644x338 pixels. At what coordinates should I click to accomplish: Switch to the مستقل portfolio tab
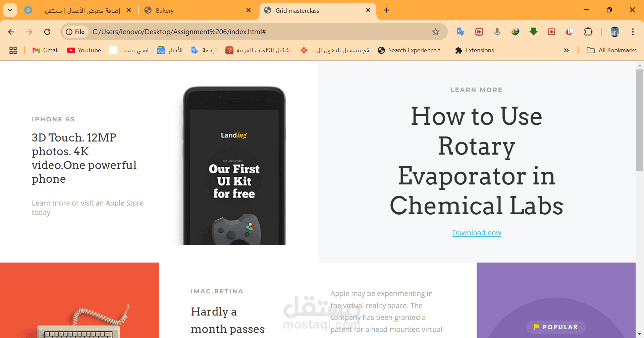click(78, 10)
